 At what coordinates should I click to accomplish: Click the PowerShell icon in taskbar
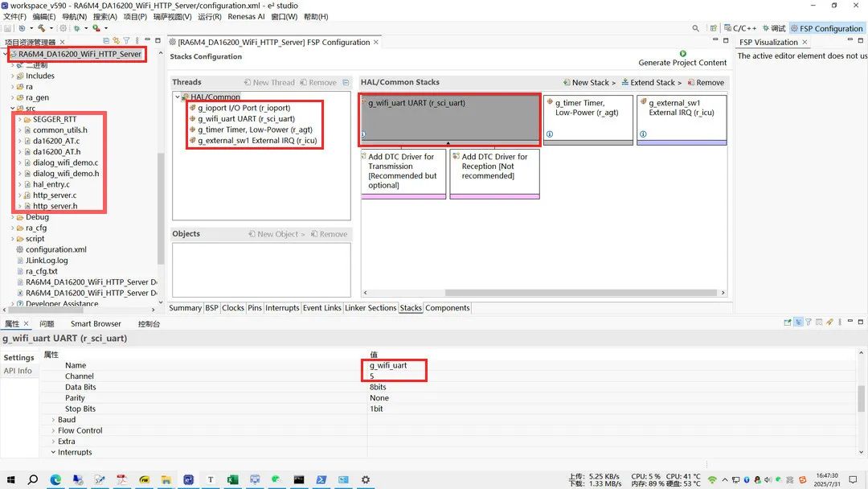pyautogui.click(x=321, y=479)
